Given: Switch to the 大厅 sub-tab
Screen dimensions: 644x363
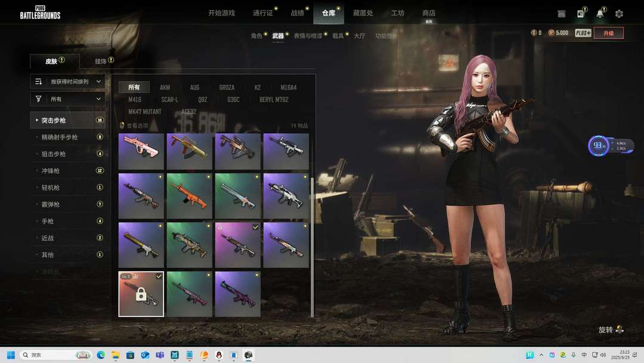Looking at the screenshot, I should pos(360,36).
